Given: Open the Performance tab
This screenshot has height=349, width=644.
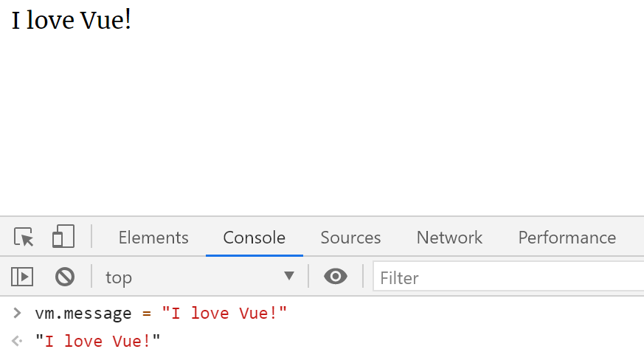Looking at the screenshot, I should tap(567, 238).
